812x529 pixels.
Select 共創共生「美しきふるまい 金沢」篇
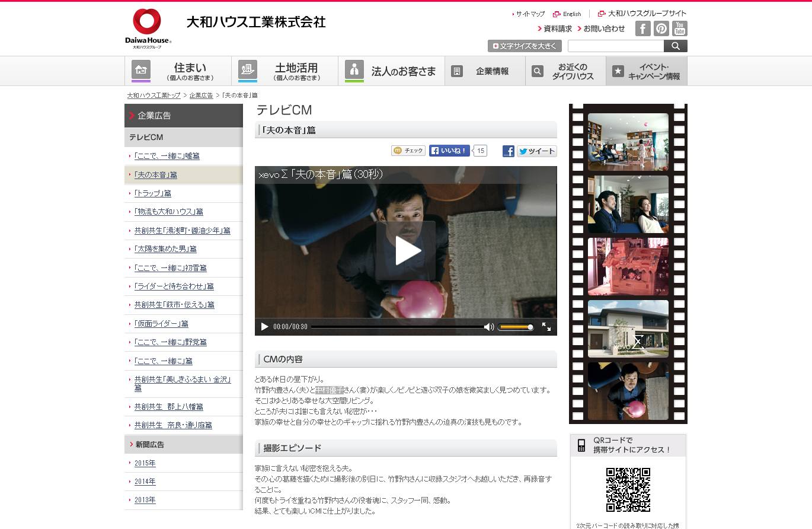tap(183, 383)
